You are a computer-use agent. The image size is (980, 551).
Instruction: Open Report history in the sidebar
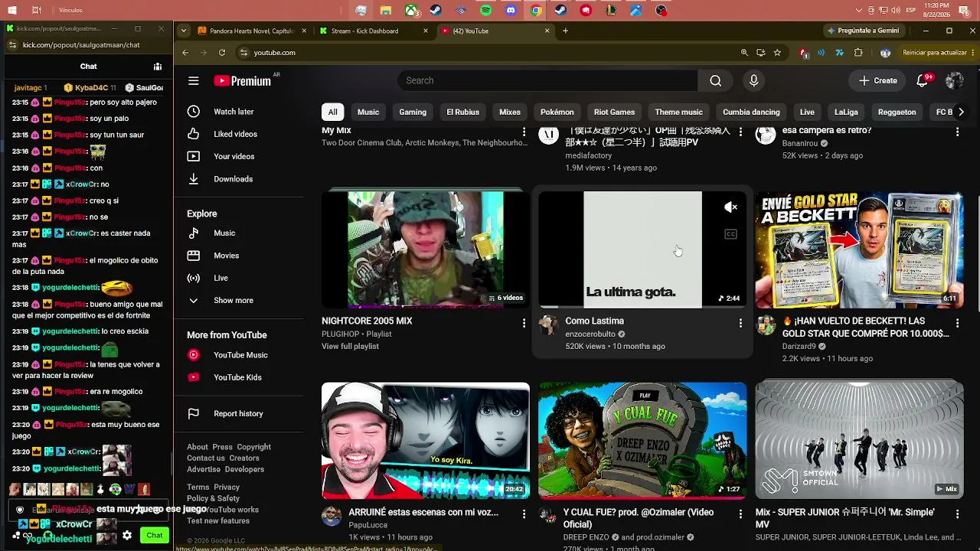[x=238, y=413]
